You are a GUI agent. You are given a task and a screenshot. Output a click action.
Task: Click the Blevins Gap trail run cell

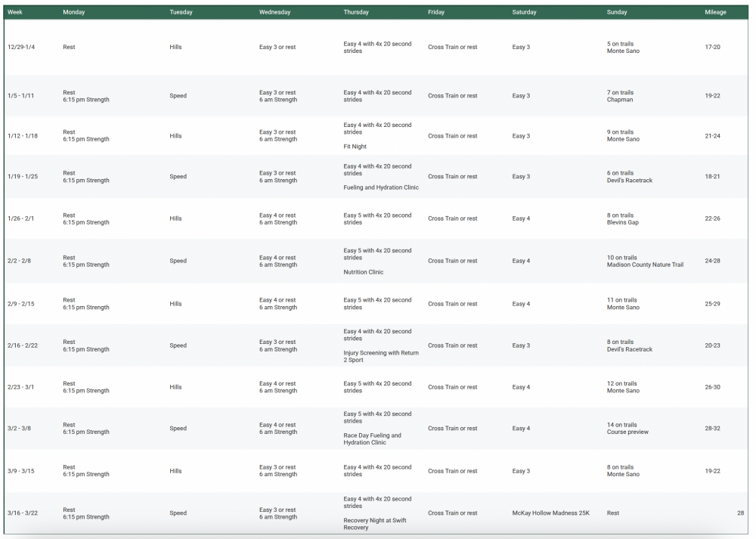tap(622, 219)
